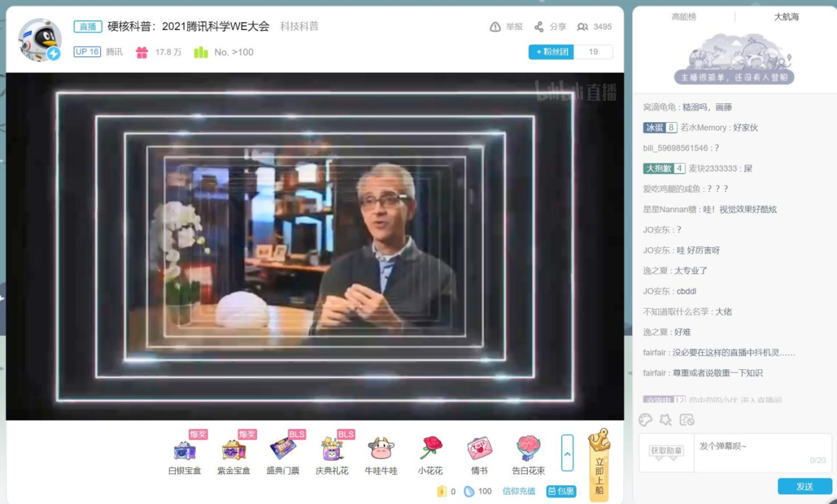Click the streamer's penguin avatar

(x=40, y=39)
